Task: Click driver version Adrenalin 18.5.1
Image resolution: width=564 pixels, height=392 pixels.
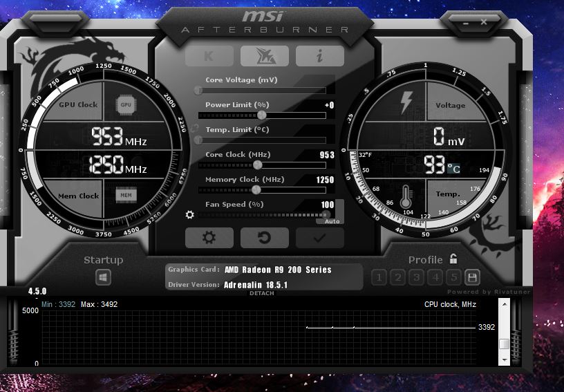Action: (256, 285)
